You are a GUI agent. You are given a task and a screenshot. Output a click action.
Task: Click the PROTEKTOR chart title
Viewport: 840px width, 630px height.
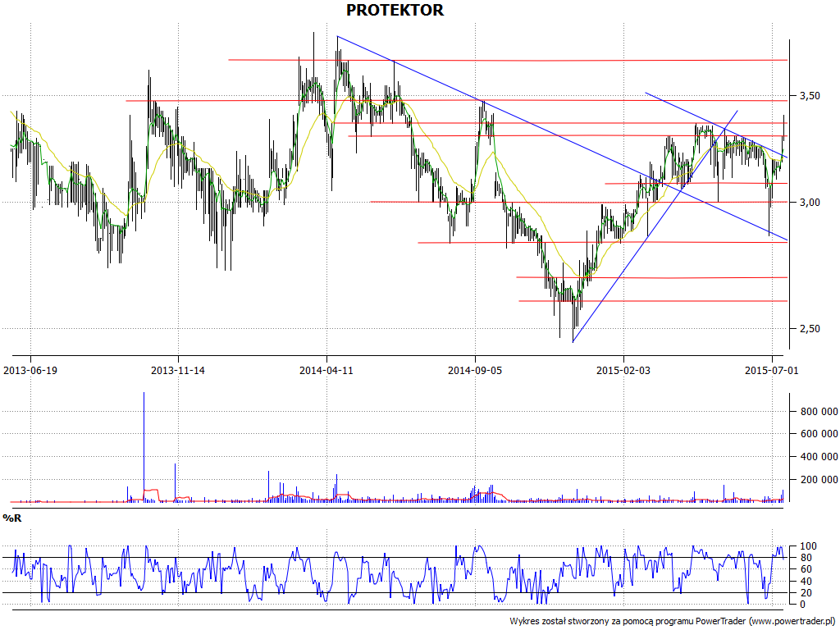pos(395,10)
